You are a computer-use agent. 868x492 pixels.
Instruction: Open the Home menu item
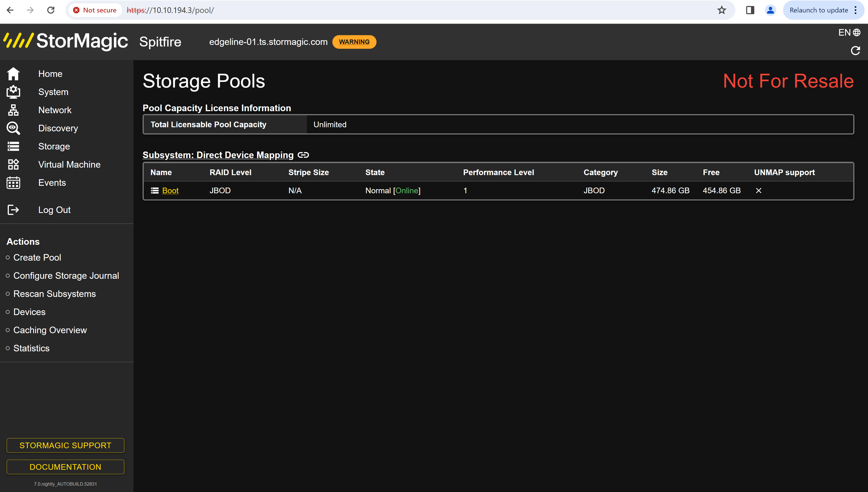(50, 74)
